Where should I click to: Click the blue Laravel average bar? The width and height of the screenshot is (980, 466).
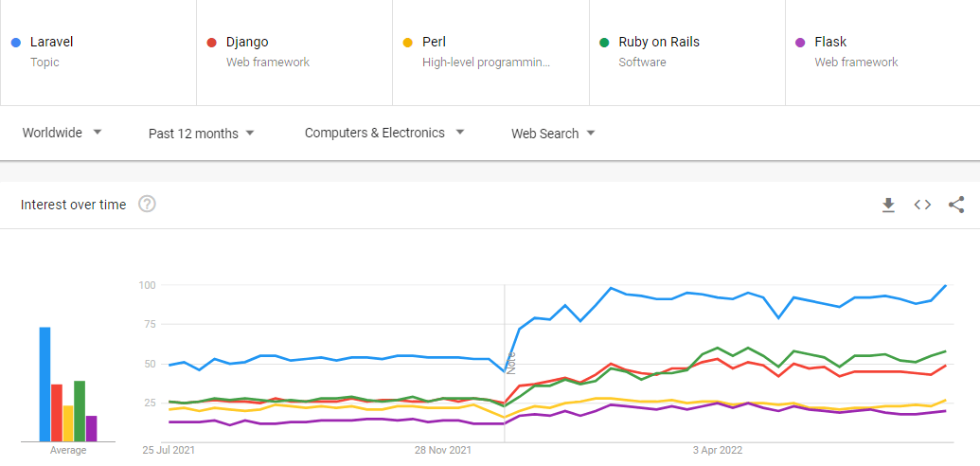point(45,384)
